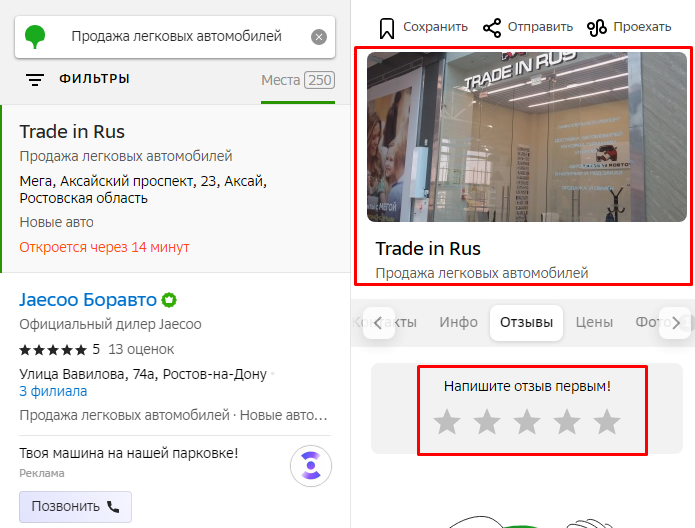
Task: Click the green verified badge next to Jaecoo Боравто
Action: point(169,300)
